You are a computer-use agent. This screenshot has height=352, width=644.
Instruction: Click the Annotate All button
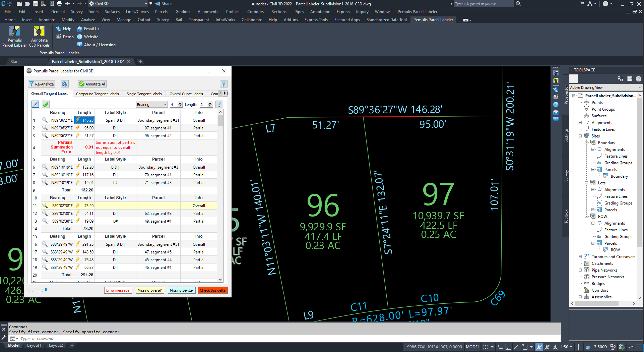(x=92, y=84)
